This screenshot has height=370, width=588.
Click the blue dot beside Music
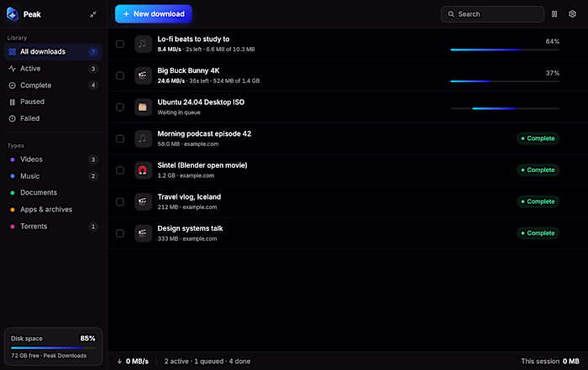click(x=13, y=176)
